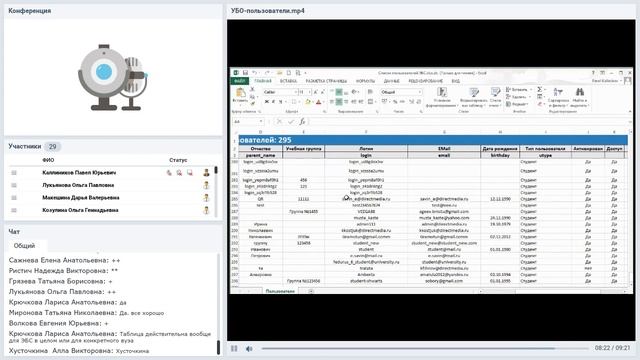This screenshot has width=640, height=360.
Task: Pause the УБО-пользователи.mp4 video
Action: pyautogui.click(x=234, y=349)
